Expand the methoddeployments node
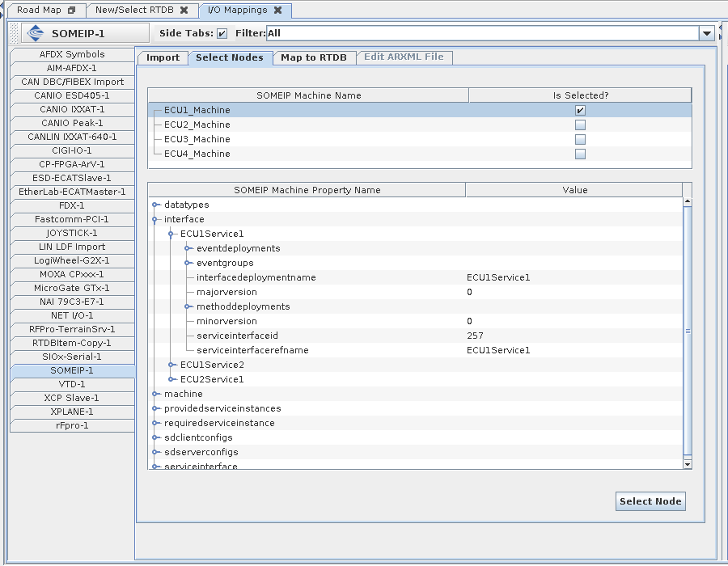The width and height of the screenshot is (728, 566). pyautogui.click(x=188, y=306)
